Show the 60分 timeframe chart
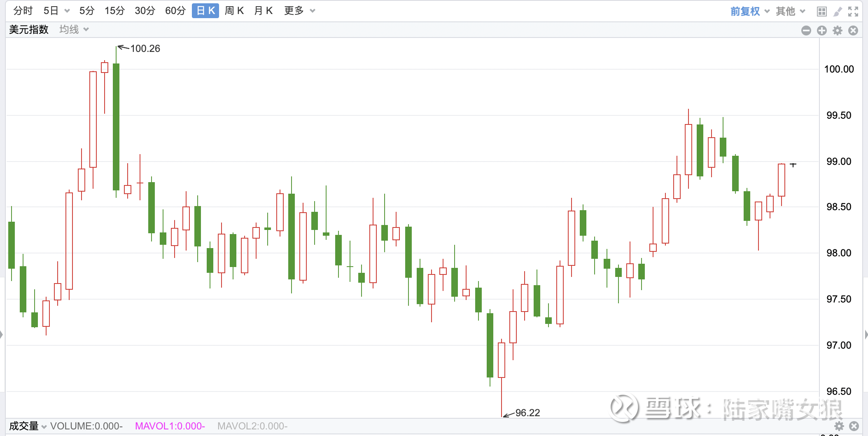Screen dimensions: 868x436 pyautogui.click(x=175, y=11)
